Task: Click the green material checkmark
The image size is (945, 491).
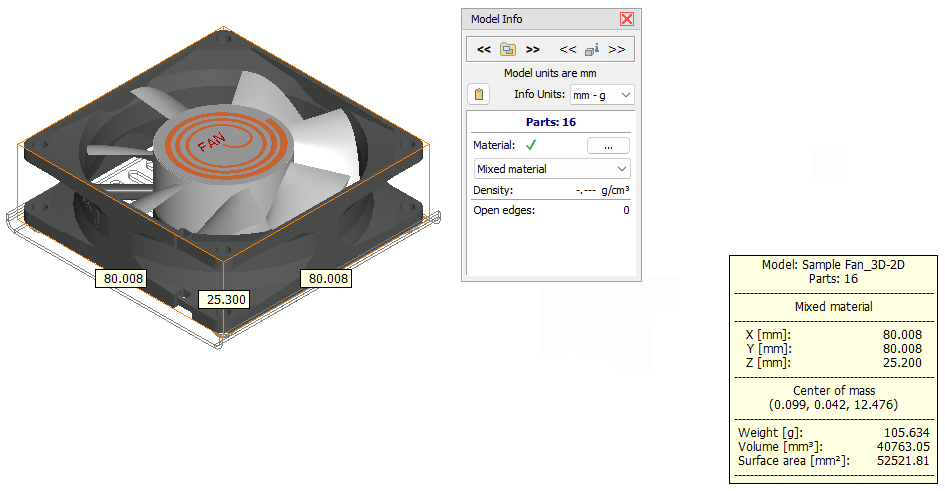Action: pos(531,146)
